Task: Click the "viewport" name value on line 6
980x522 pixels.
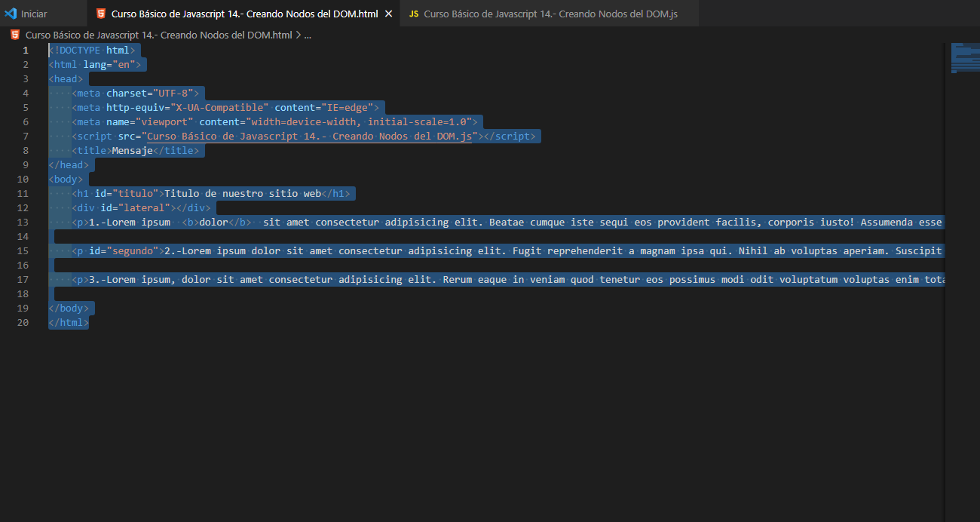Action: (x=164, y=121)
